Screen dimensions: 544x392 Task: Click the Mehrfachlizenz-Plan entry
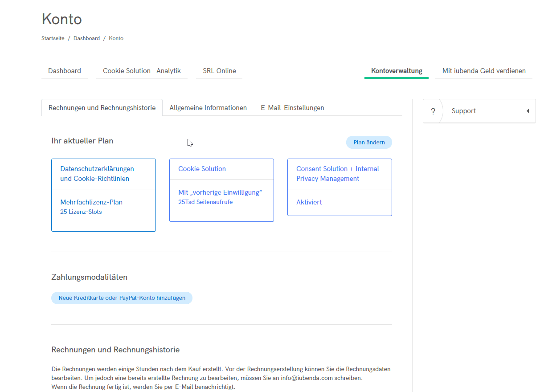[91, 202]
